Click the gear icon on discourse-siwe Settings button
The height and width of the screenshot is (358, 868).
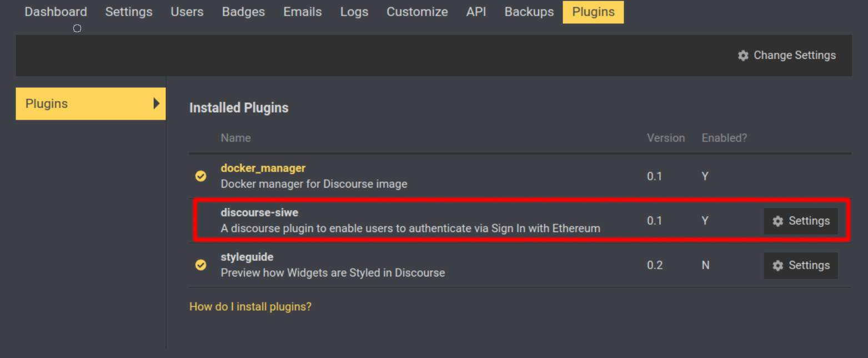777,221
